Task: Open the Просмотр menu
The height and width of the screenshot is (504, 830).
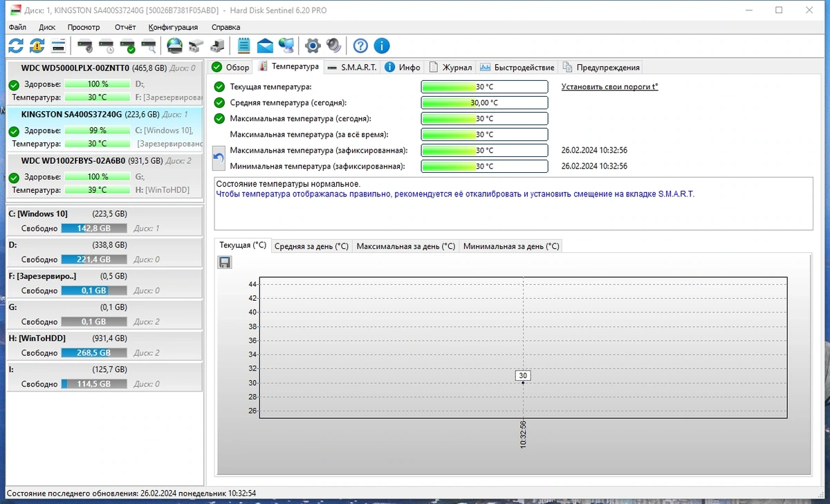Action: click(x=84, y=27)
